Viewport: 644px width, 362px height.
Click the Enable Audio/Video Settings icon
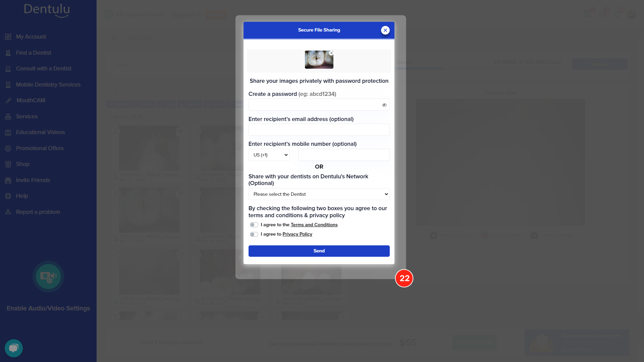48,276
